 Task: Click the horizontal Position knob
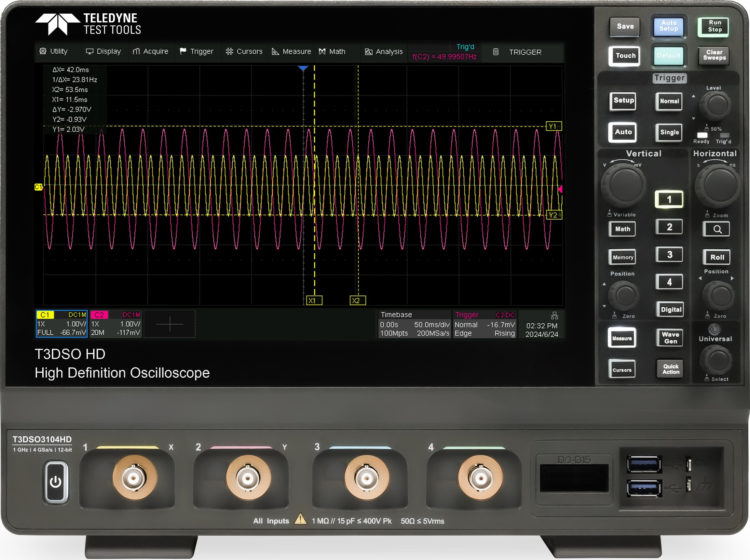click(x=718, y=296)
